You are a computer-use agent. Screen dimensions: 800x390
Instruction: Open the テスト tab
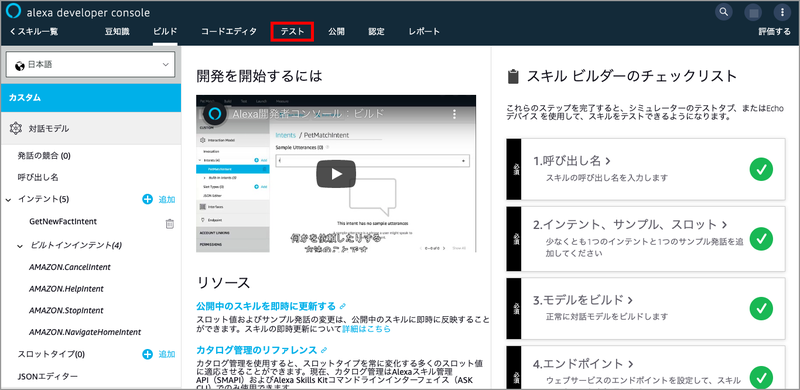(x=292, y=32)
